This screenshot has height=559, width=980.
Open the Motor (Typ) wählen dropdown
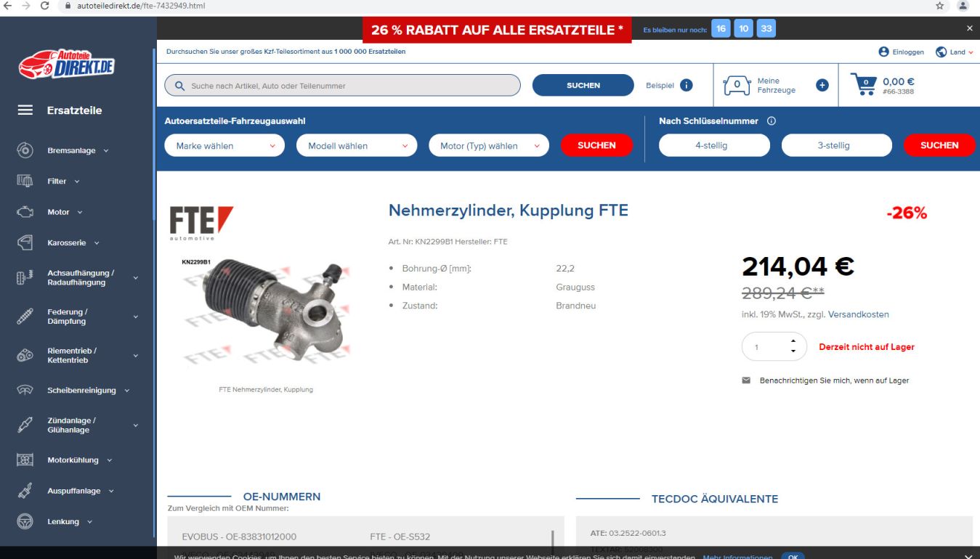(x=489, y=146)
